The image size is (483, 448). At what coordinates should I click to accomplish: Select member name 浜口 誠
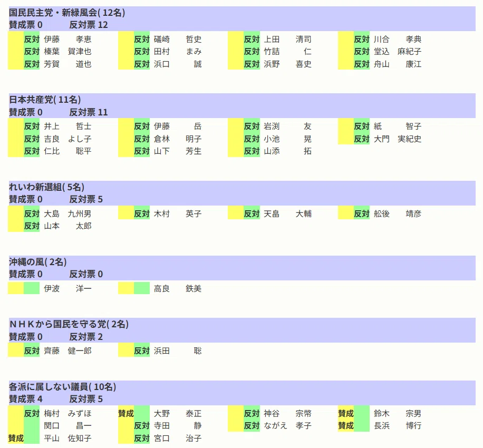coord(177,64)
